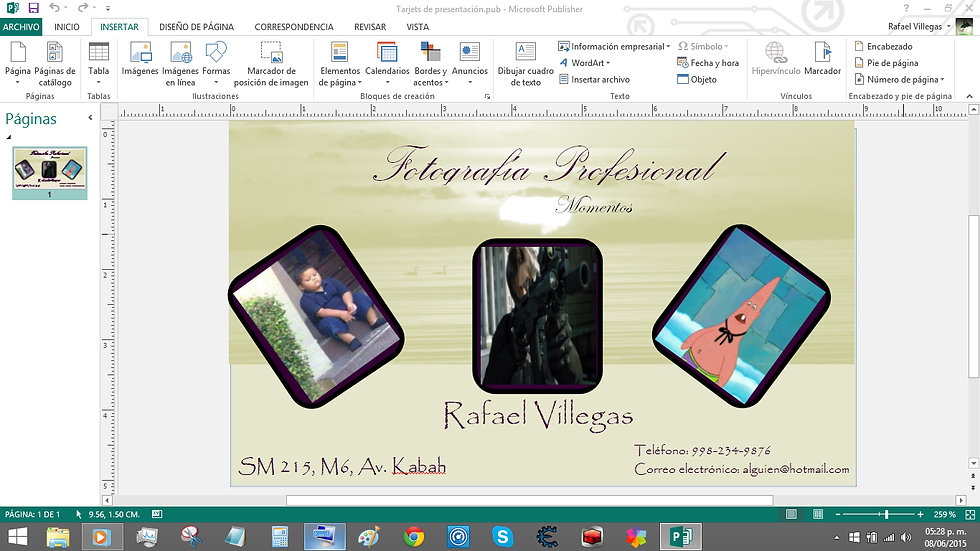This screenshot has width=980, height=551.
Task: Insert Fecha y hora
Action: 708,63
